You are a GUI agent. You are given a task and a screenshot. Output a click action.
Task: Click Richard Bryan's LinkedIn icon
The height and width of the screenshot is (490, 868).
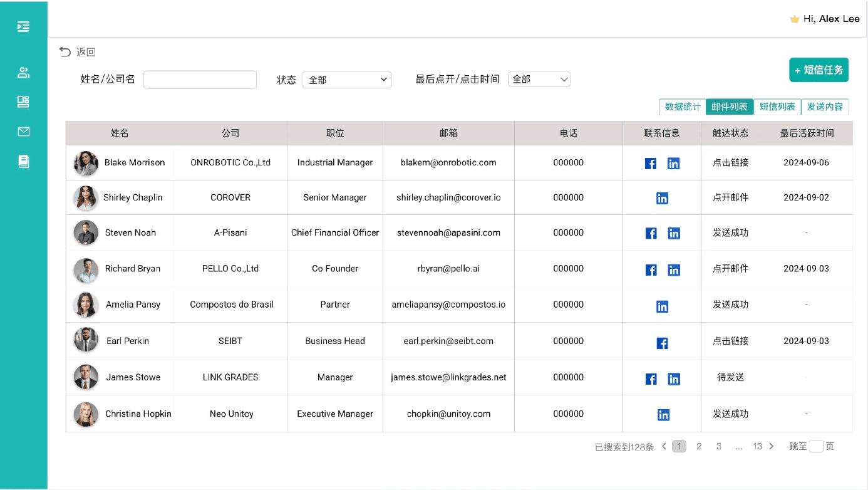click(674, 269)
